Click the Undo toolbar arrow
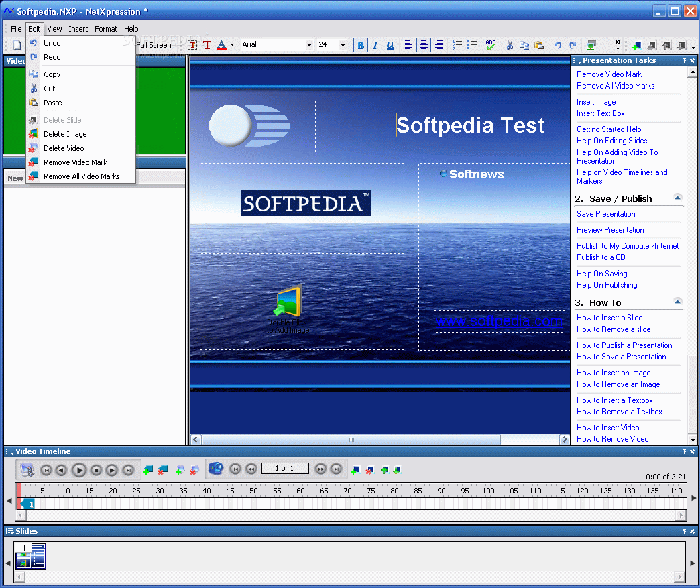Screen dimensions: 700x588 pos(558,45)
